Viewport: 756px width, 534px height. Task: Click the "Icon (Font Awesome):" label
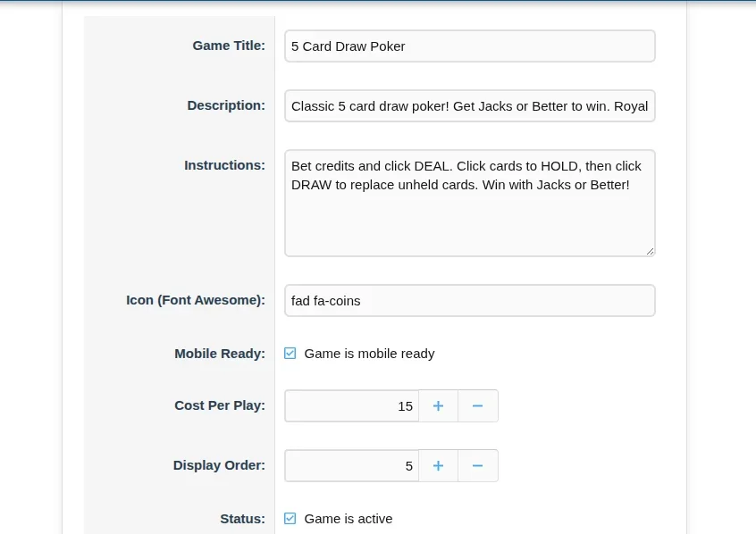[196, 300]
